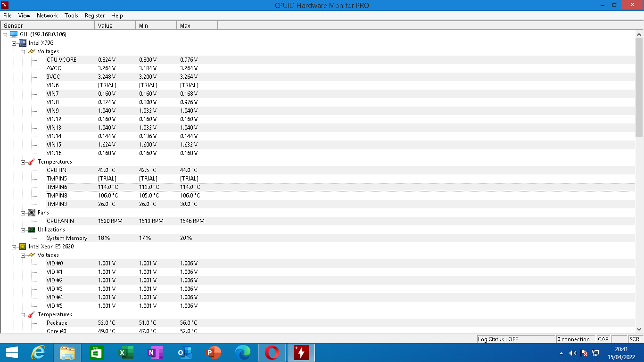Launch OneNote from the taskbar
This screenshot has width=644, height=362.
point(155,353)
